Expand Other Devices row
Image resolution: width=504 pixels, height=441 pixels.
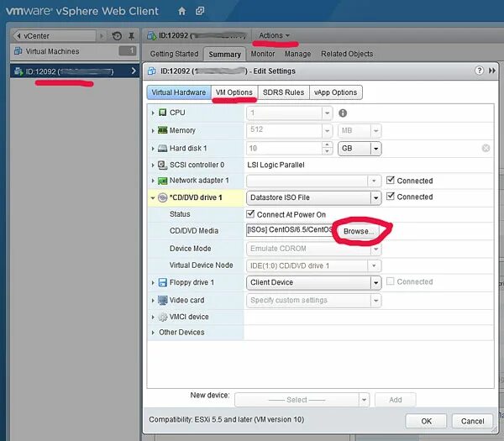153,333
